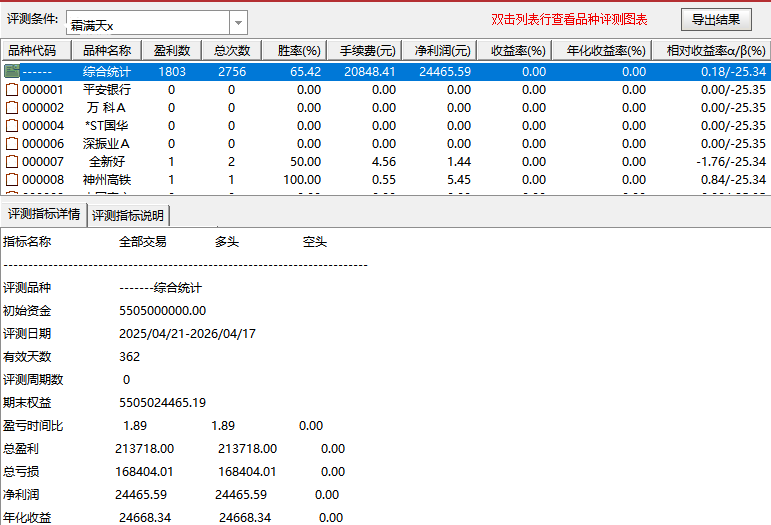Click the 总盈利 label

(21, 449)
